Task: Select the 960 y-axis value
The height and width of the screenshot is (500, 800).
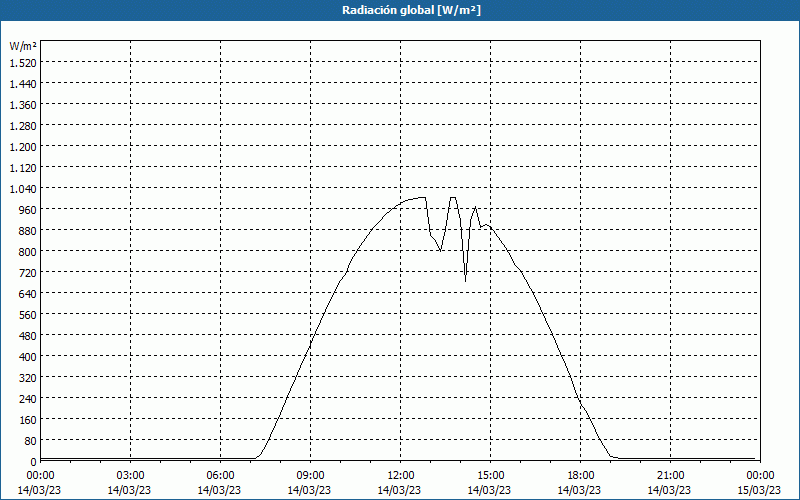Action: [x=28, y=210]
